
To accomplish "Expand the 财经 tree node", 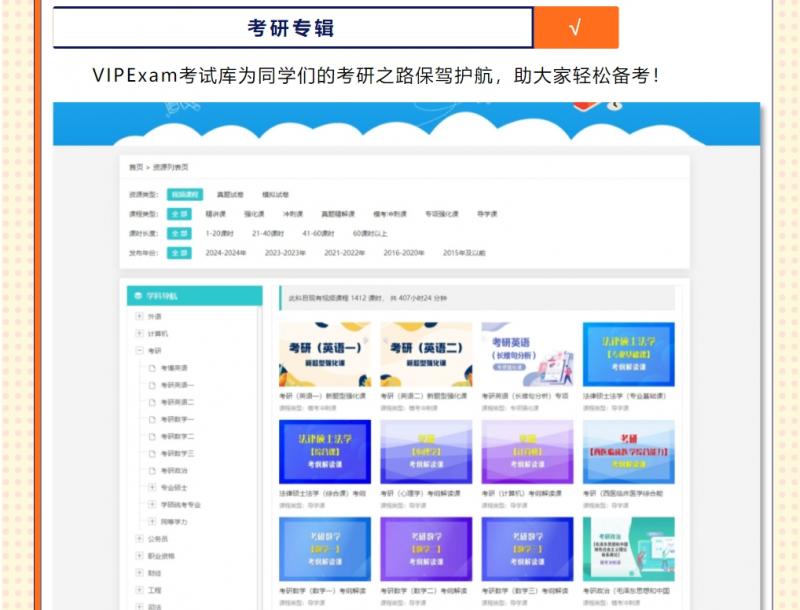I will (139, 573).
